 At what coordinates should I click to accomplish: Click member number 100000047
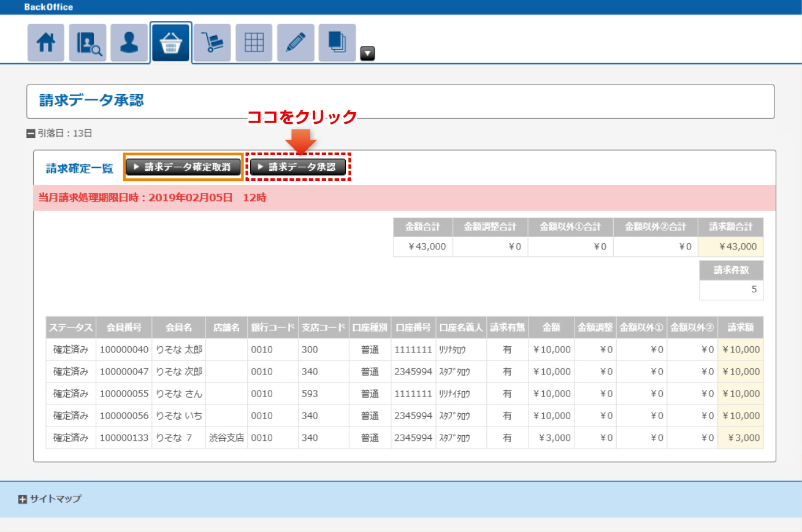click(x=124, y=372)
